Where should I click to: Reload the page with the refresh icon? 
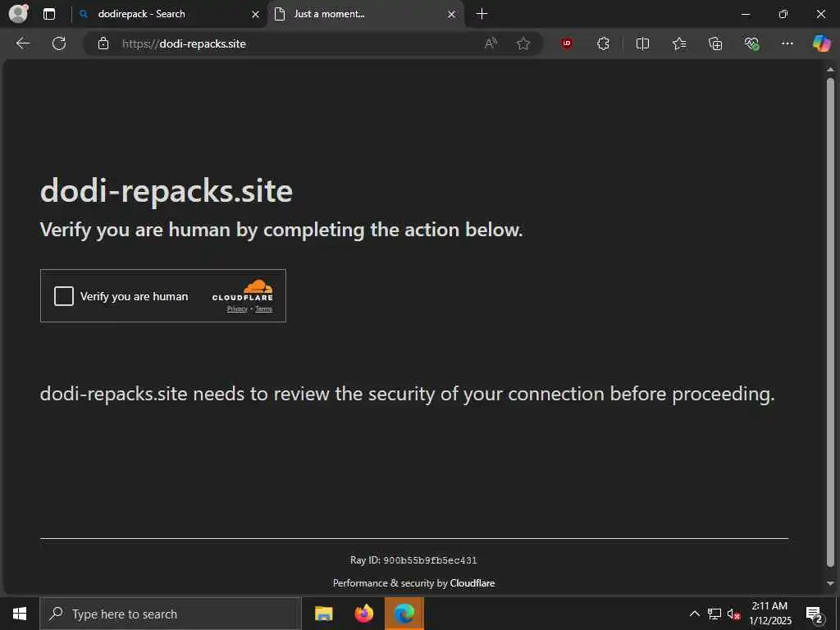(59, 43)
